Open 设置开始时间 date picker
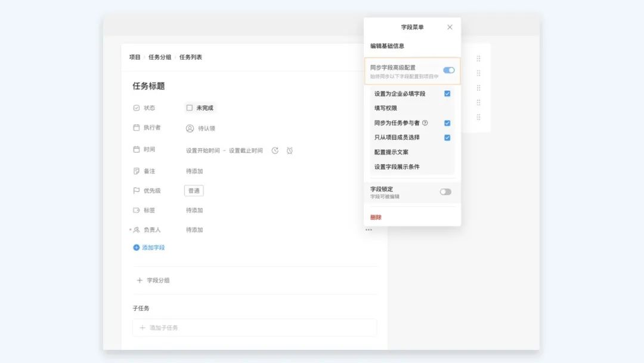This screenshot has width=644, height=363. coord(203,150)
